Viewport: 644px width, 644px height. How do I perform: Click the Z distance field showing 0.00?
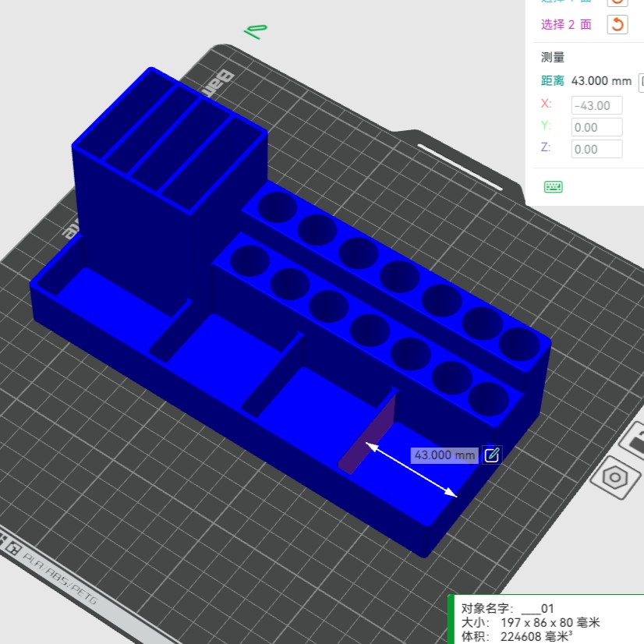(596, 149)
